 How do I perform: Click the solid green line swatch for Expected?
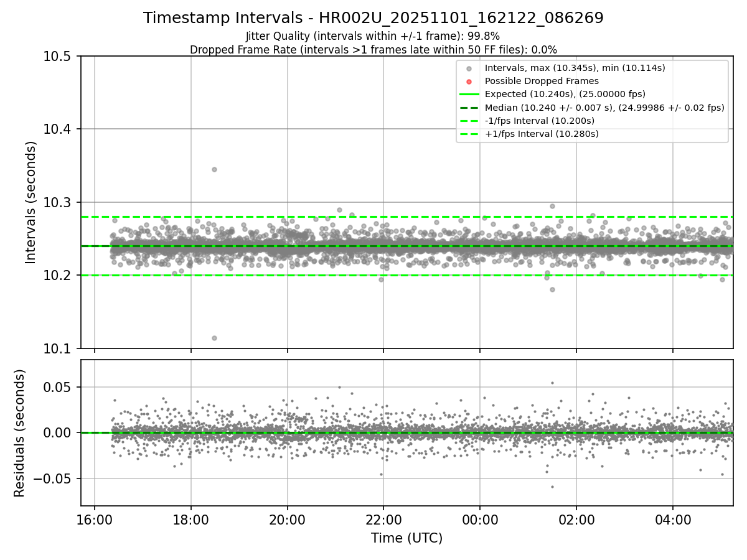(469, 95)
